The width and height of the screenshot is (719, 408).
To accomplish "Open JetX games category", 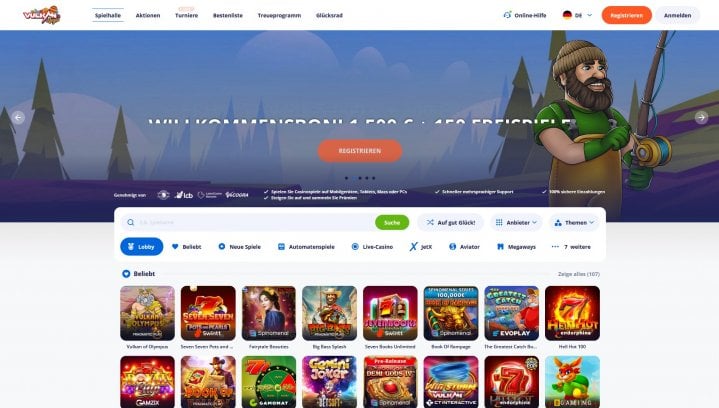I will (x=420, y=247).
